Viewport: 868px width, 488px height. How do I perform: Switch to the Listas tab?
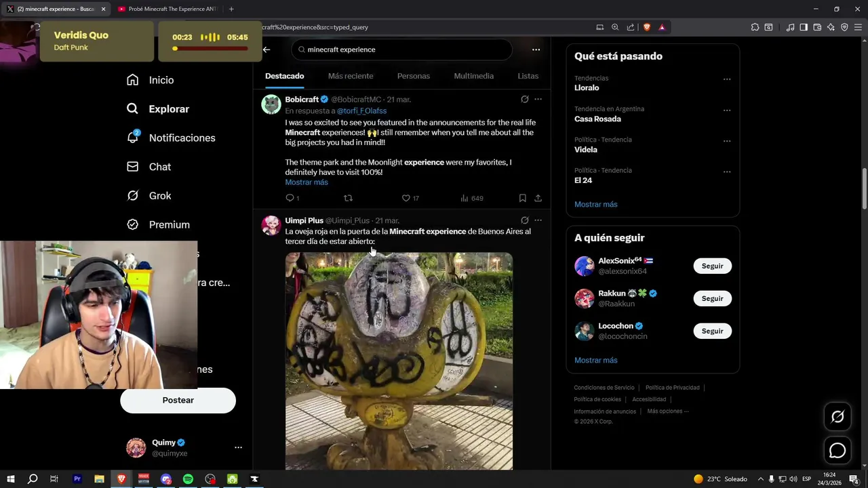tap(528, 76)
